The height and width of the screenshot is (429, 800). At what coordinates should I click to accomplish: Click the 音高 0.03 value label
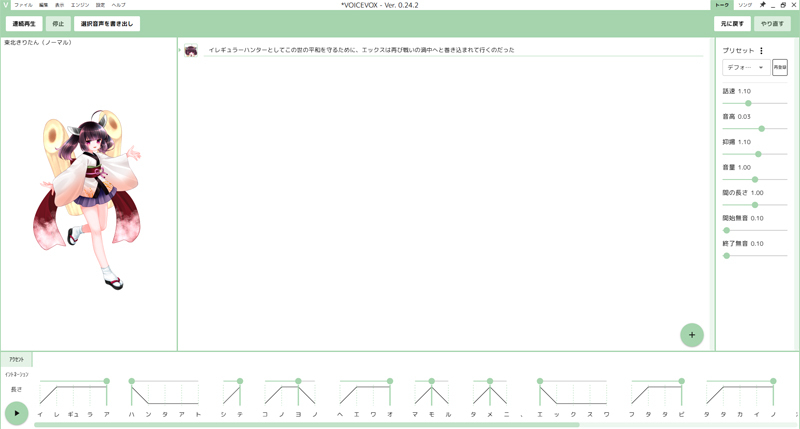click(737, 117)
